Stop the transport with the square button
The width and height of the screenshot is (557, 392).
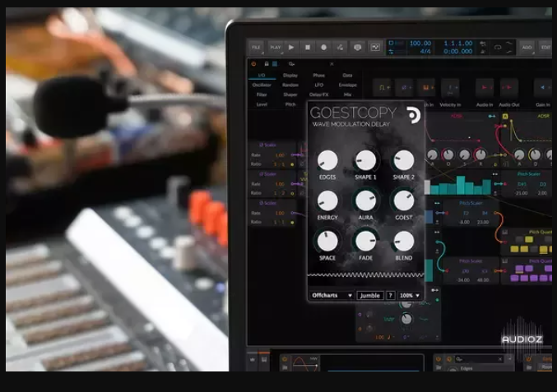308,47
